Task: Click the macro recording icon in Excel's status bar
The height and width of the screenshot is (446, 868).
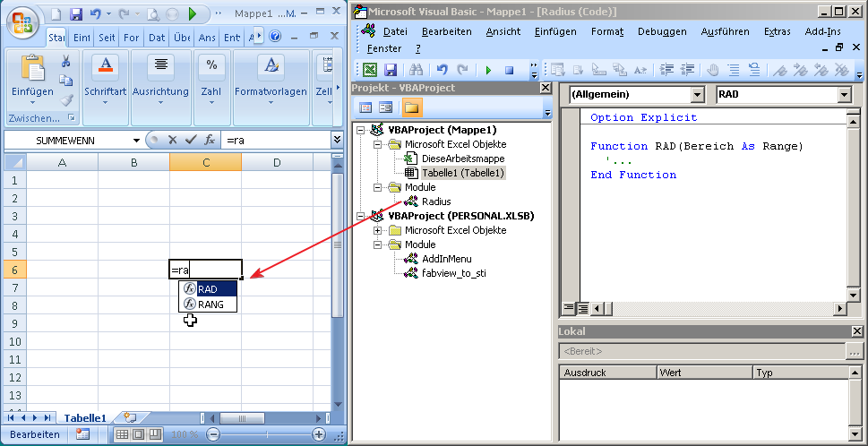Action: click(x=83, y=434)
